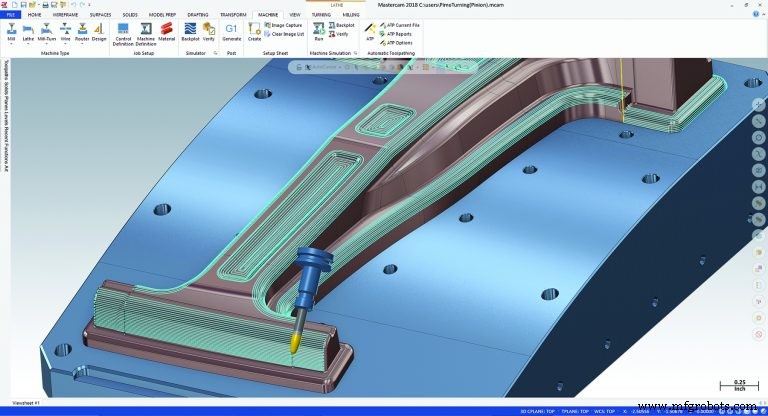Select the Viewsheet #1 tab
The width and height of the screenshot is (768, 416).
(25, 403)
